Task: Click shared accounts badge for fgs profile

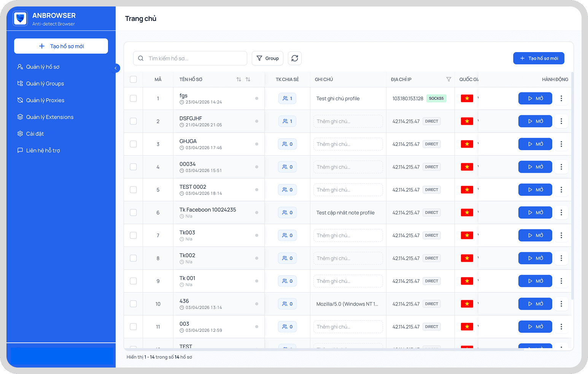Action: pyautogui.click(x=287, y=99)
